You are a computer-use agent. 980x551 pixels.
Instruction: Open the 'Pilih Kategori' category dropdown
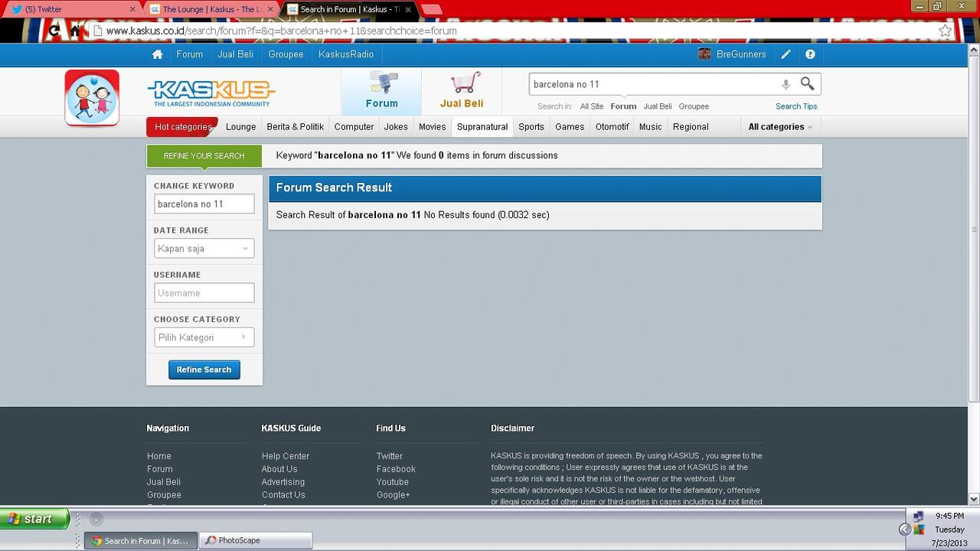pos(204,337)
